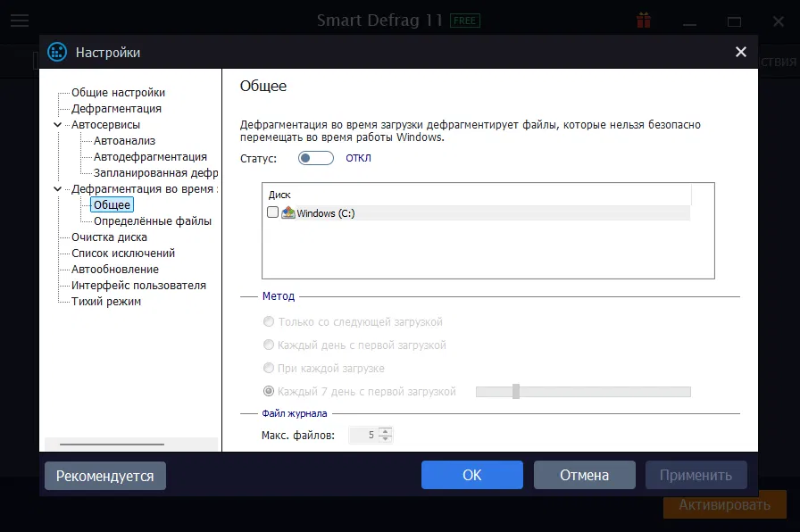Image resolution: width=800 pixels, height=532 pixels.
Task: Maximize the Smart Defrag window
Action: [x=734, y=21]
